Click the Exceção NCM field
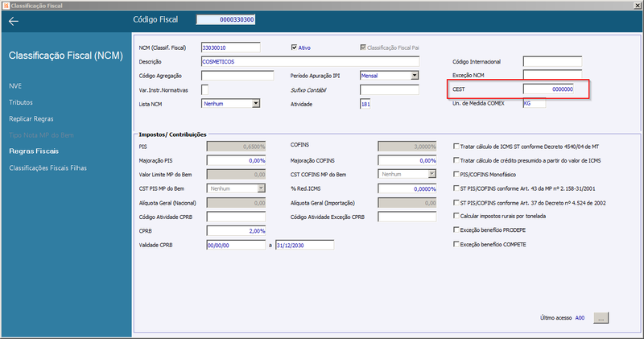644x339 pixels. (552, 75)
